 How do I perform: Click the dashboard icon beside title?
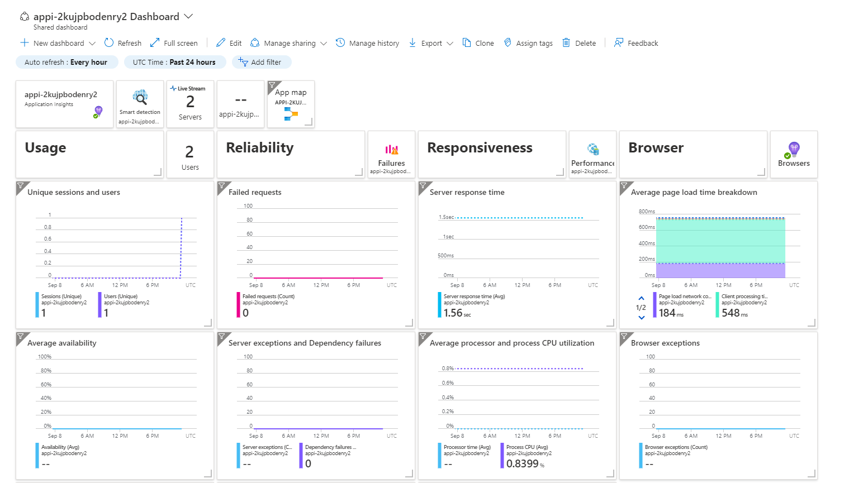pos(25,17)
